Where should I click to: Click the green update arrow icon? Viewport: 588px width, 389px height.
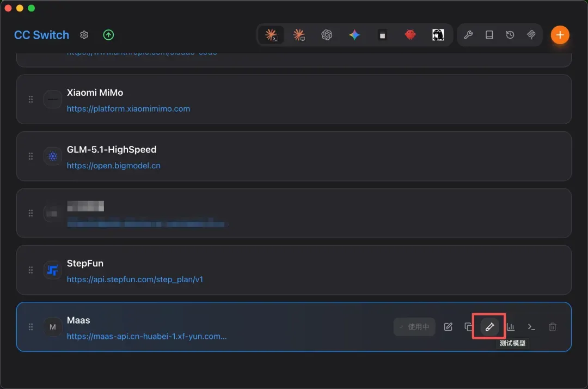click(108, 35)
